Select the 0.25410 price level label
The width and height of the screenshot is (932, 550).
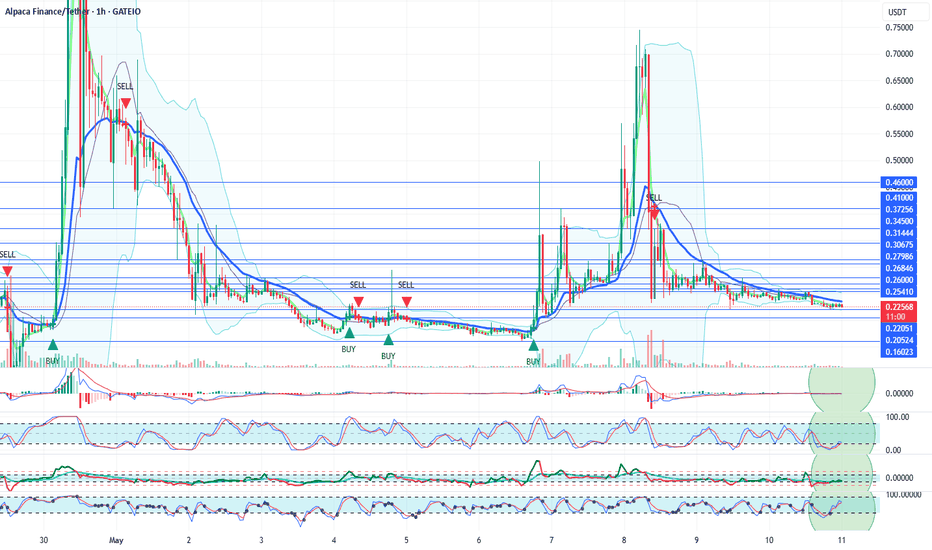tap(899, 292)
